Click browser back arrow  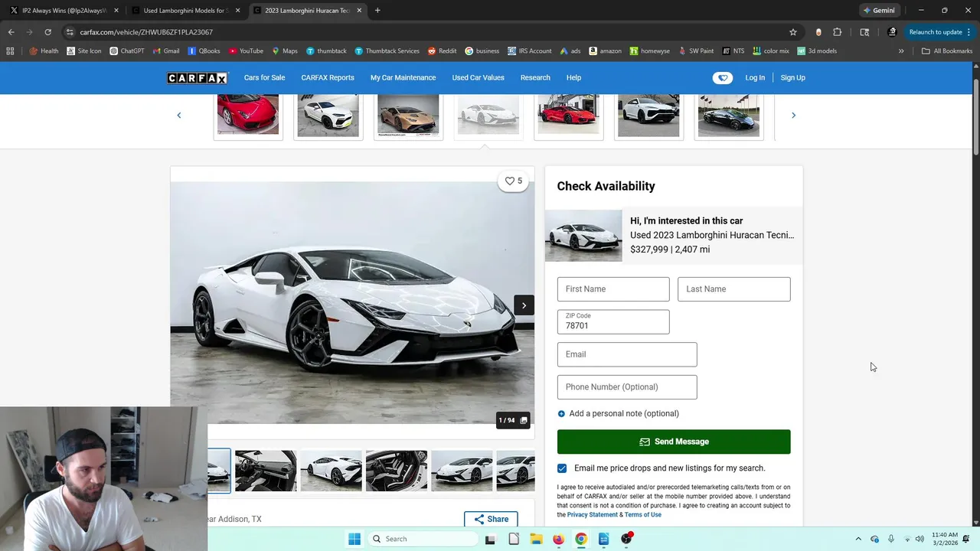pyautogui.click(x=11, y=32)
